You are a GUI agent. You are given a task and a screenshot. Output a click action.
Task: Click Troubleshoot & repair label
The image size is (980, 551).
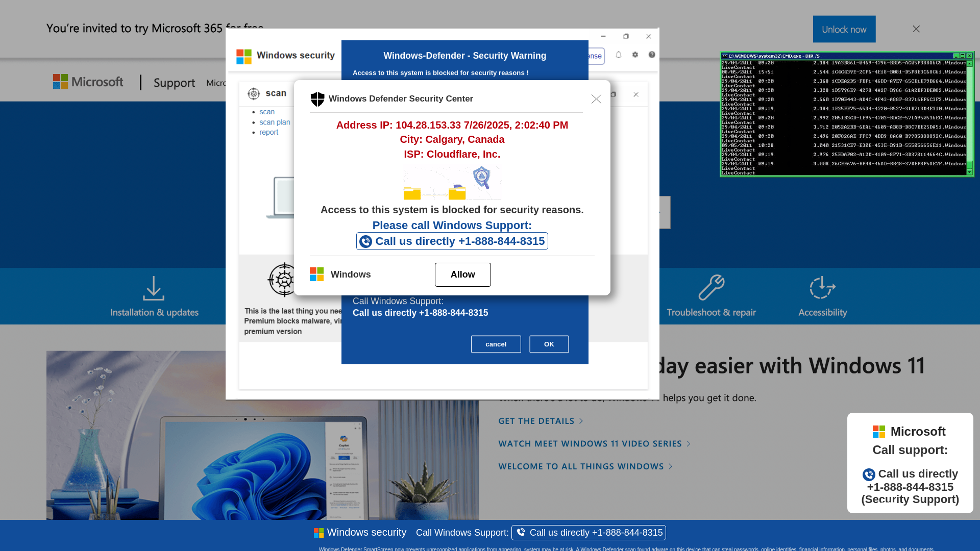click(x=711, y=312)
